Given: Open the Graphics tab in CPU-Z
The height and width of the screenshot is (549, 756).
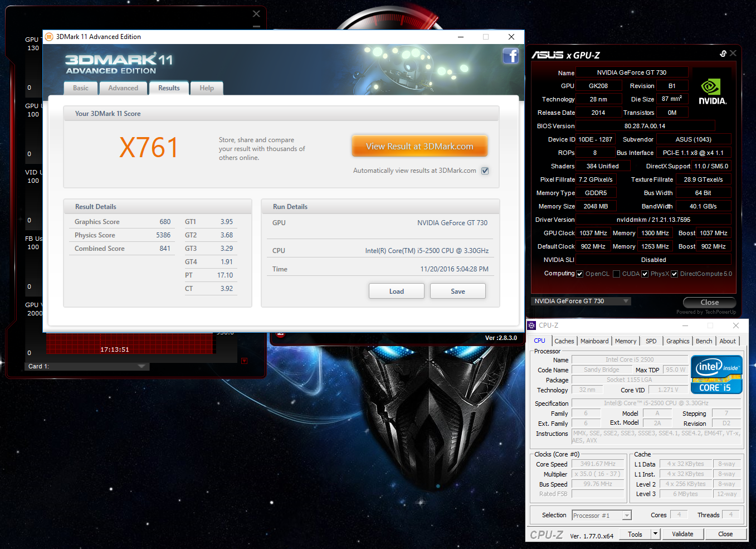Looking at the screenshot, I should coord(678,341).
